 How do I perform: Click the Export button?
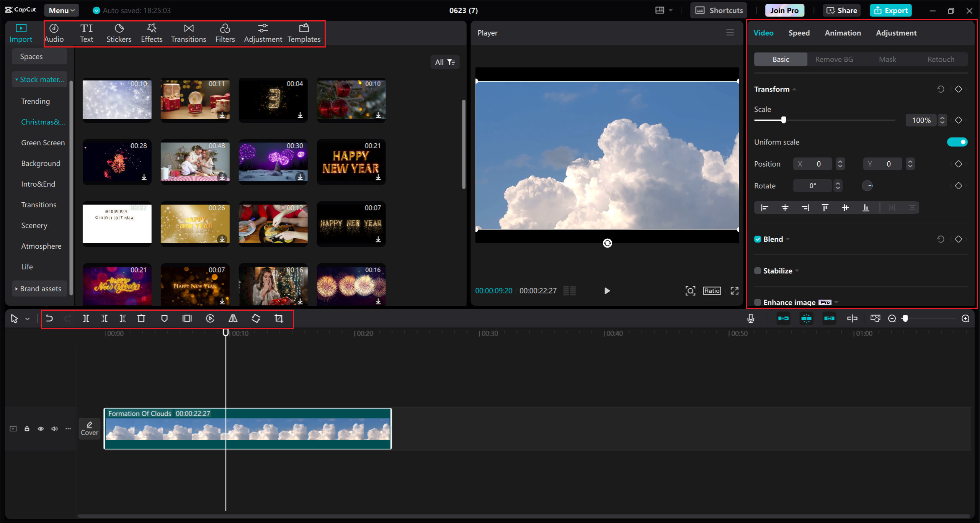(891, 10)
